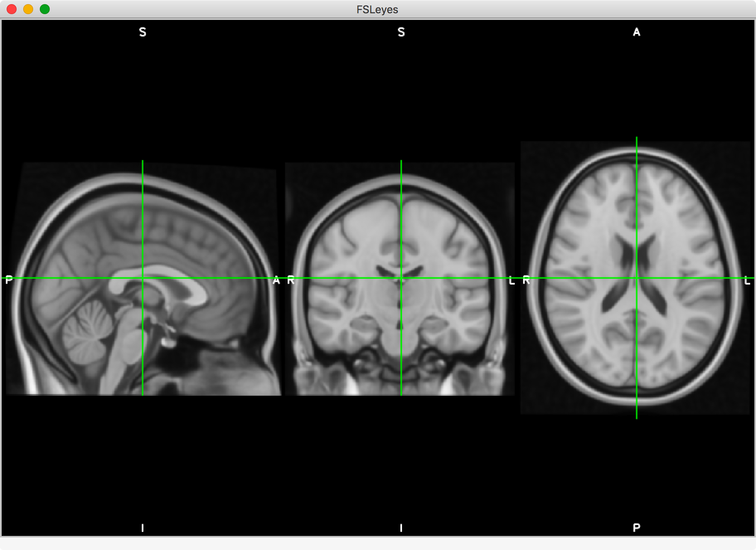The width and height of the screenshot is (756, 550).
Task: Click the A anterior label above the axial view
Action: (637, 32)
